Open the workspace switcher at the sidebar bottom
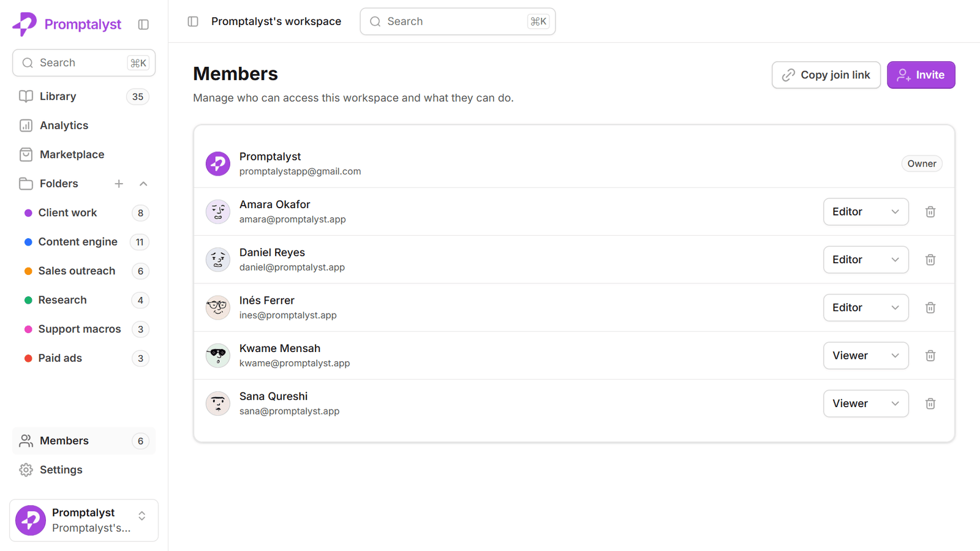The image size is (980, 551). [x=84, y=520]
